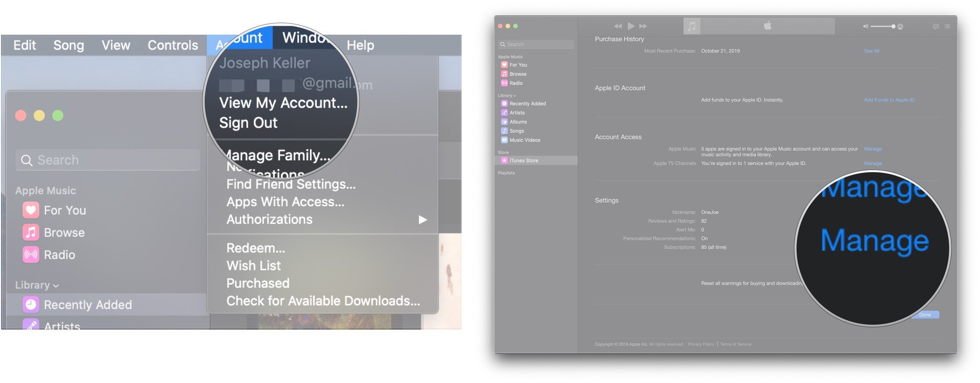Open the Controls menu in menu bar
980x383 pixels.
pos(173,45)
